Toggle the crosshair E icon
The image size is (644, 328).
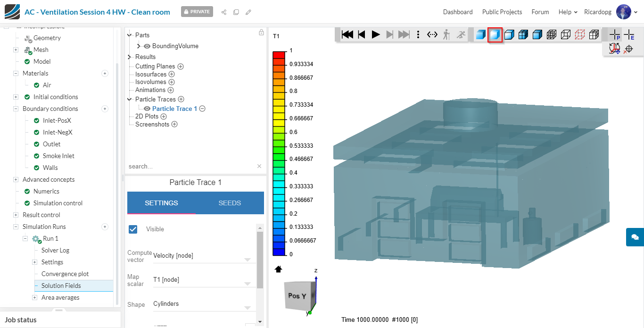click(629, 34)
